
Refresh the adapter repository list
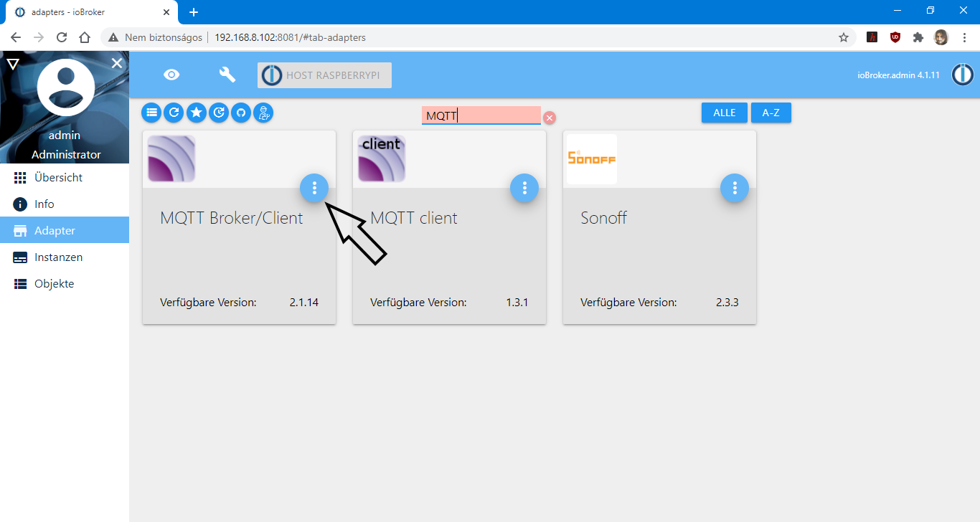click(174, 113)
